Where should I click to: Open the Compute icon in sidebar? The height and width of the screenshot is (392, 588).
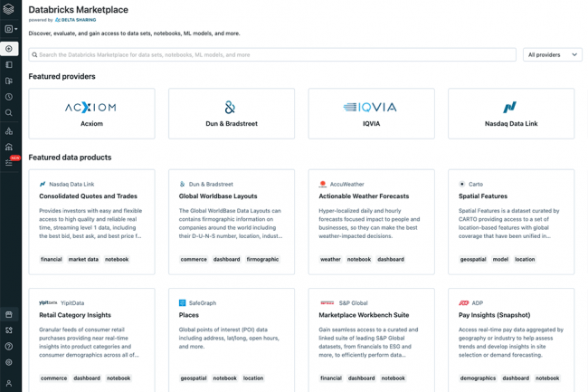(x=9, y=147)
